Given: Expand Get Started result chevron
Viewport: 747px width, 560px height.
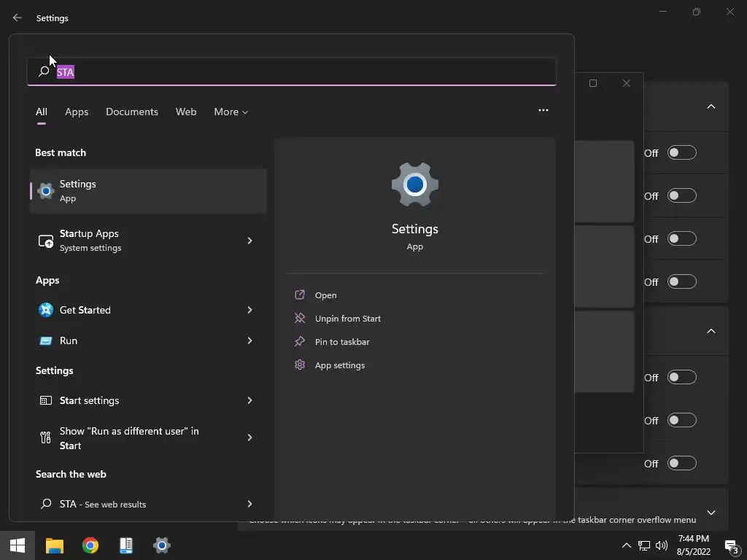Looking at the screenshot, I should 249,310.
